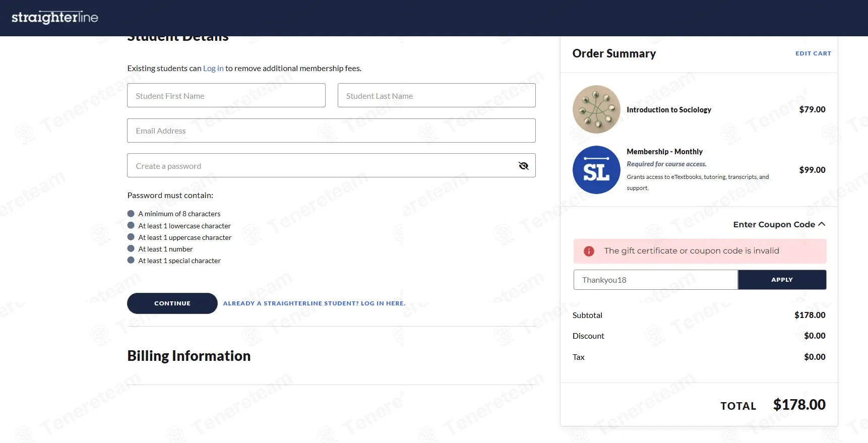Click the Tax amount $0.00
This screenshot has width=868, height=443.
815,357
